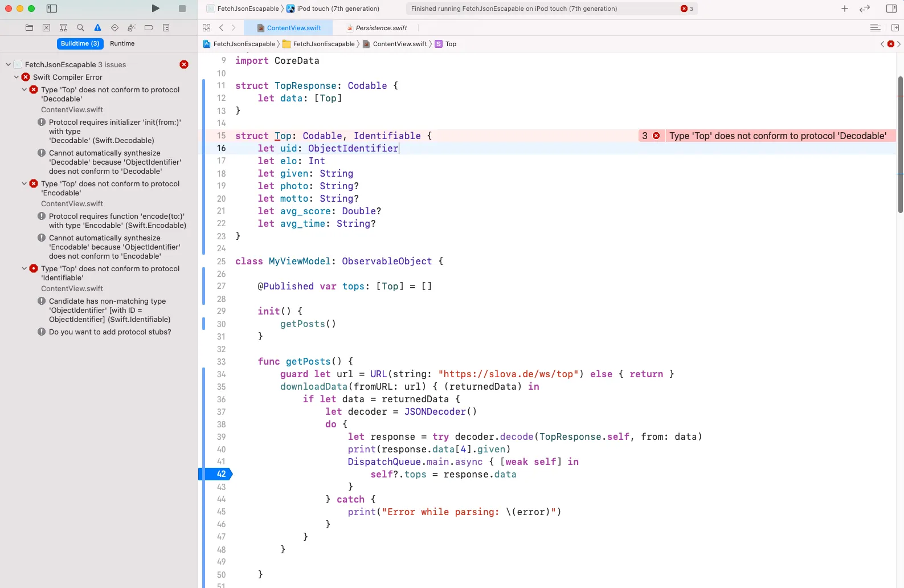904x588 pixels.
Task: Toggle the breakpoint on line 42
Action: pyautogui.click(x=216, y=474)
